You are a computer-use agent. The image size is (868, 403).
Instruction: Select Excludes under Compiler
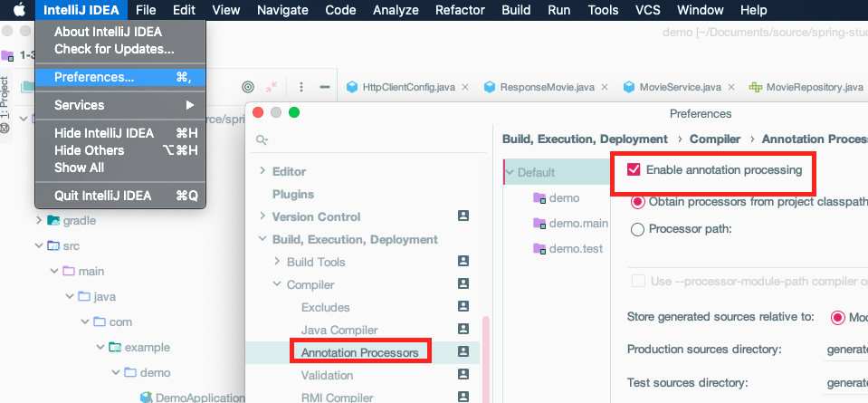(x=326, y=307)
